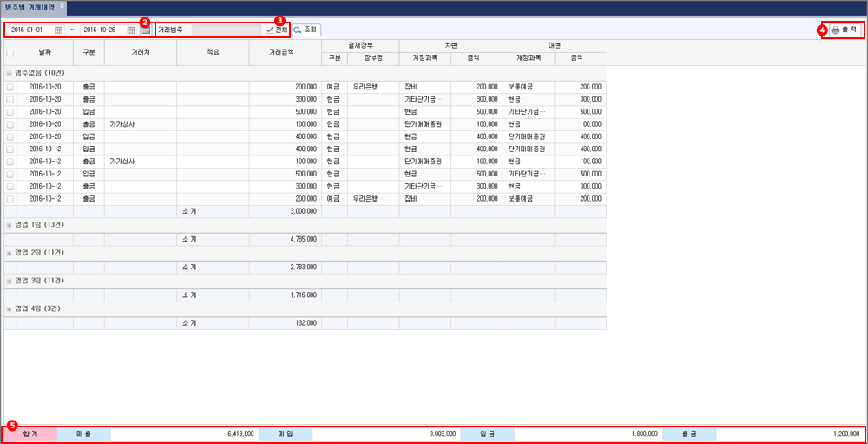
Task: Click the 출력 printer button
Action: 844,30
